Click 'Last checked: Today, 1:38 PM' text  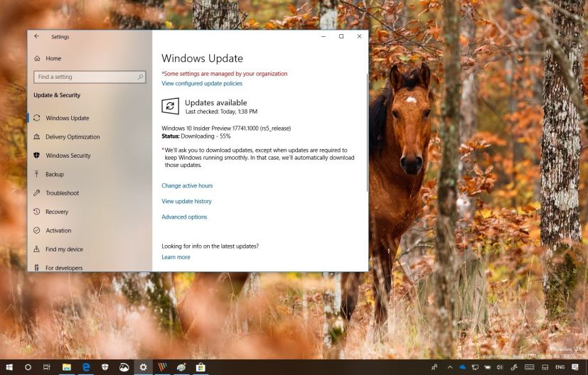[x=221, y=112]
